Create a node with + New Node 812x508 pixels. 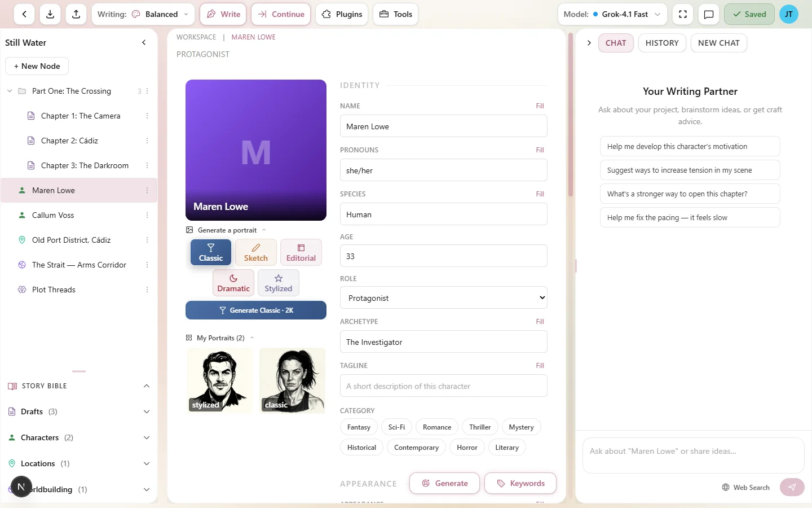37,66
